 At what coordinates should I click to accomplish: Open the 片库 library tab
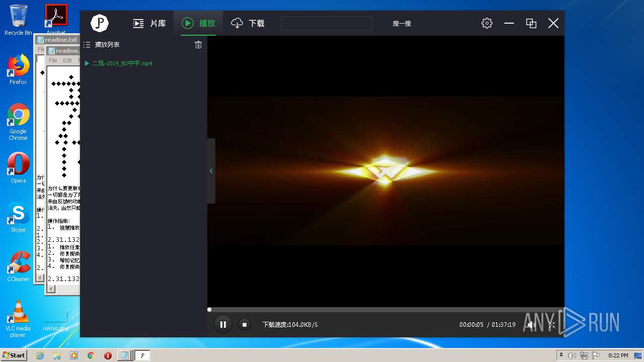(149, 23)
